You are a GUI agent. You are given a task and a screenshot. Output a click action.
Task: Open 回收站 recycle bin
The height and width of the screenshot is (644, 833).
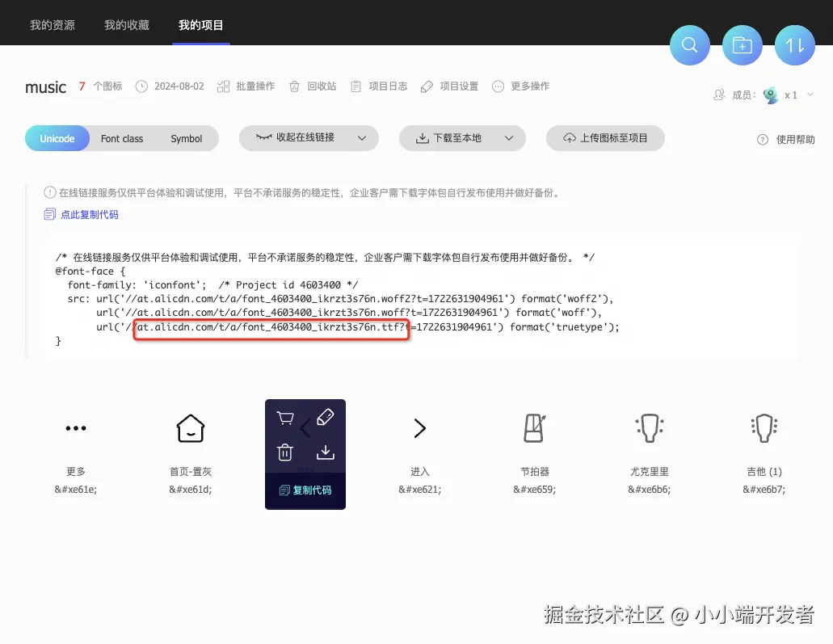pos(322,86)
